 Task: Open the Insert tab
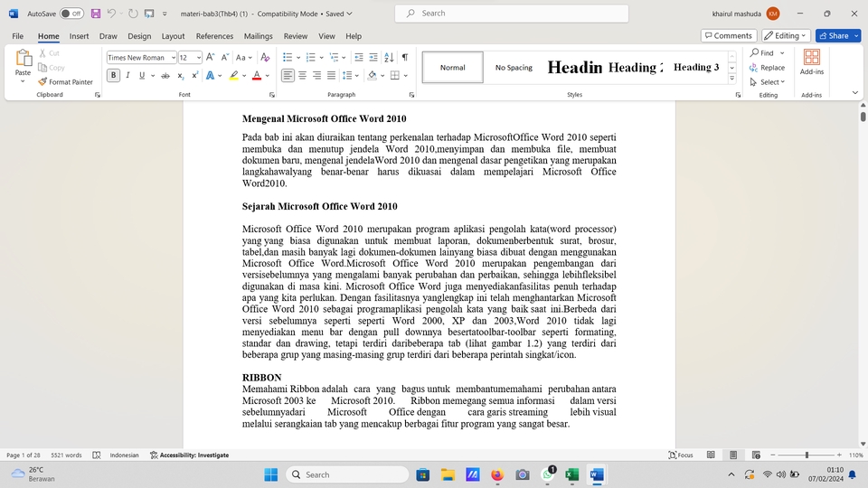coord(80,36)
